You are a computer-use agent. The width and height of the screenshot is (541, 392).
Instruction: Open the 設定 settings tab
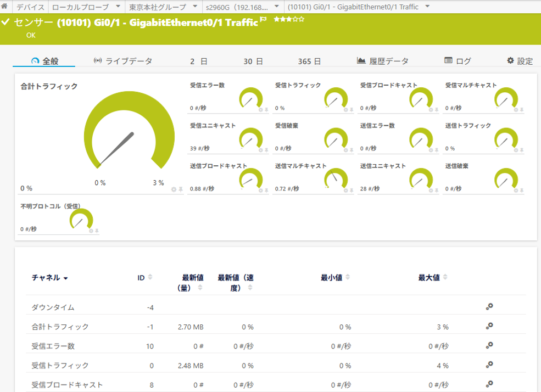pos(520,61)
